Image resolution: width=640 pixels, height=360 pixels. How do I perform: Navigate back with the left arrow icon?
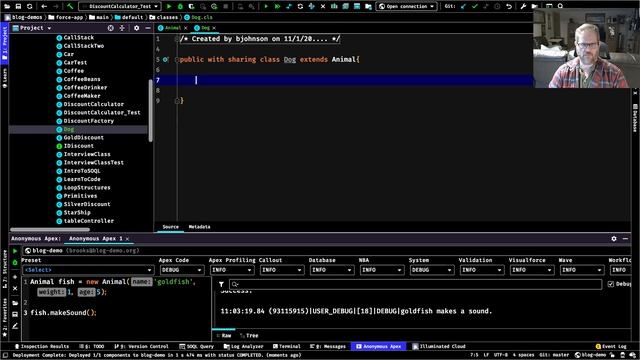[44, 6]
